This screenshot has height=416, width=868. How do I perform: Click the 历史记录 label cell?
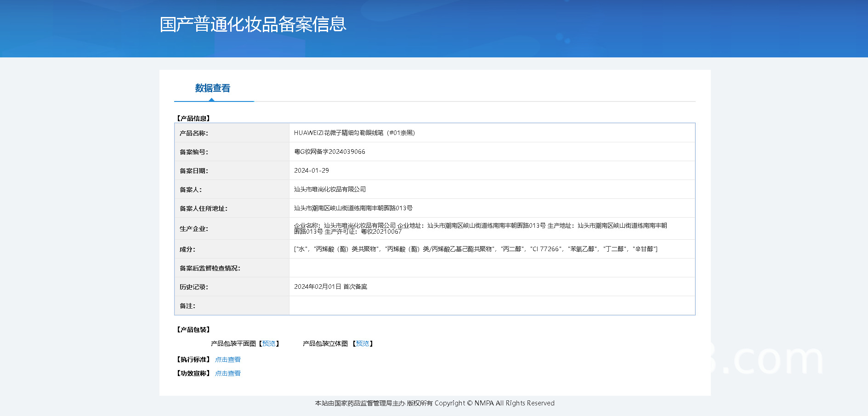coord(232,287)
